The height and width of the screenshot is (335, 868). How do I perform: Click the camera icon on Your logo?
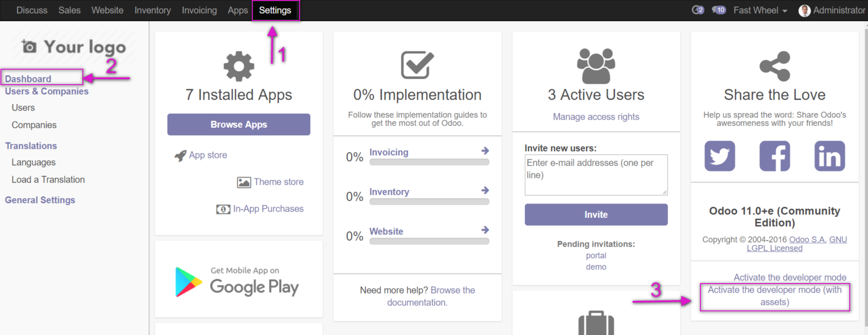point(29,46)
